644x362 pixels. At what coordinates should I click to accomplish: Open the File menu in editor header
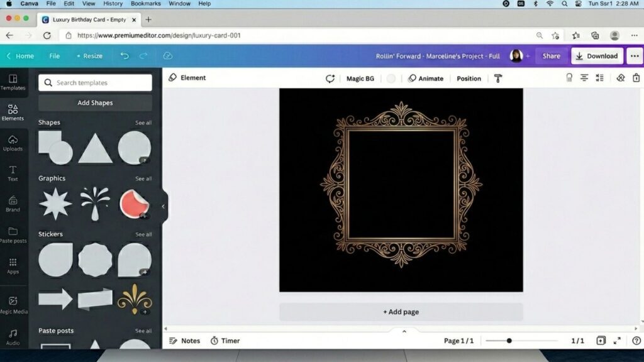coord(55,56)
